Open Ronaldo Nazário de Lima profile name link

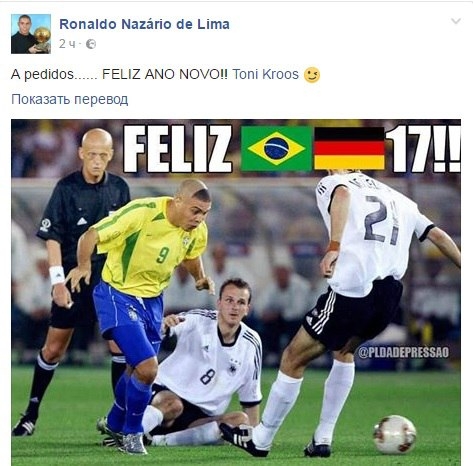144,24
